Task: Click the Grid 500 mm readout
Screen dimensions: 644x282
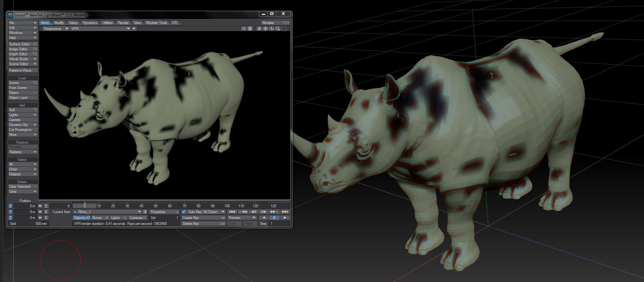Action: coord(28,224)
